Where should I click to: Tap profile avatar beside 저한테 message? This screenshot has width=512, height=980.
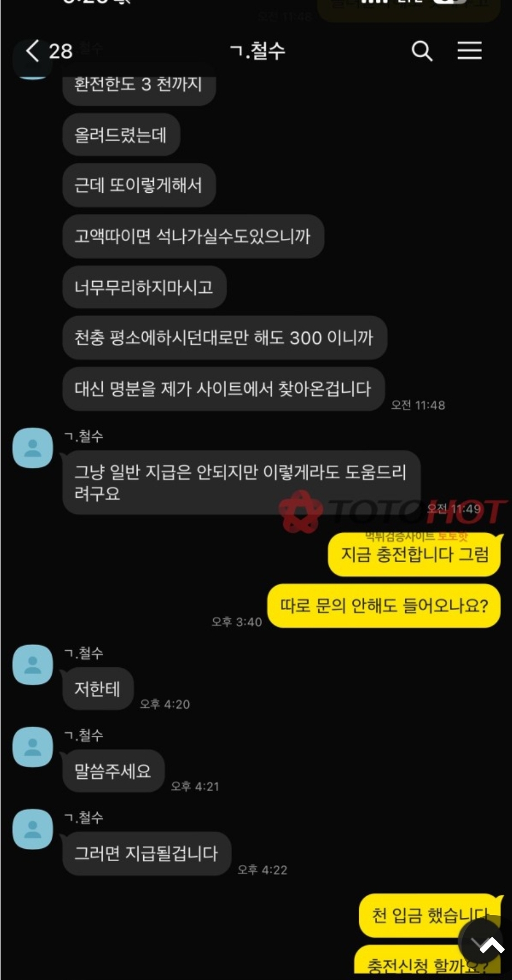tap(33, 665)
